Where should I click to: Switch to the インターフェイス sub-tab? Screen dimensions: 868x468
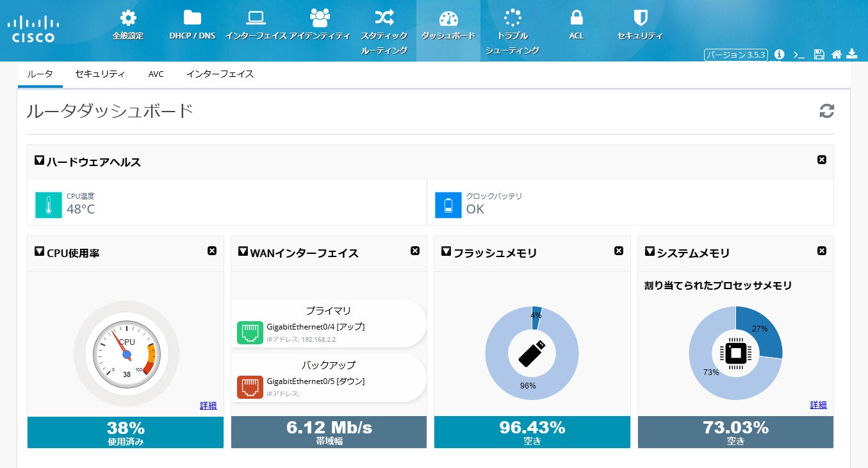(220, 74)
